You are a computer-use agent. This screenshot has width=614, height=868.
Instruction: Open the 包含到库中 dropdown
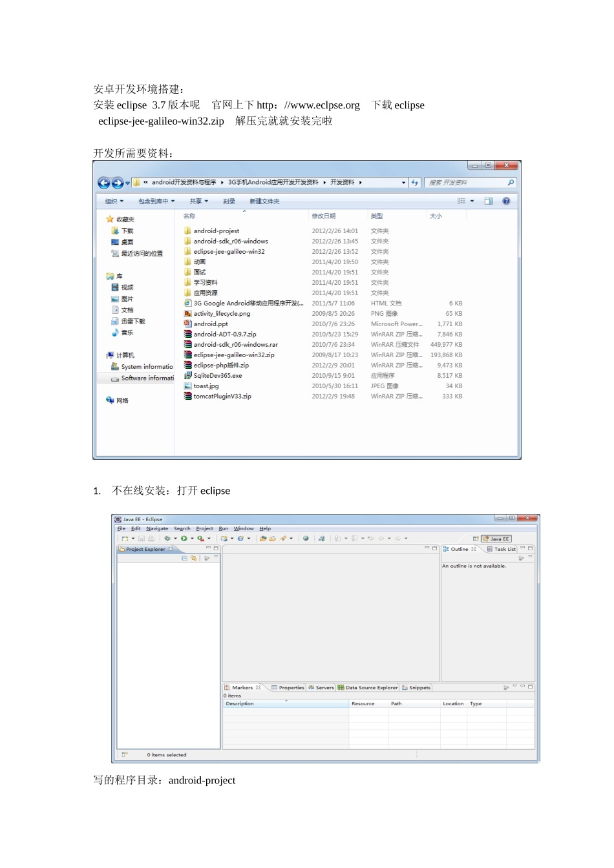[x=156, y=201]
